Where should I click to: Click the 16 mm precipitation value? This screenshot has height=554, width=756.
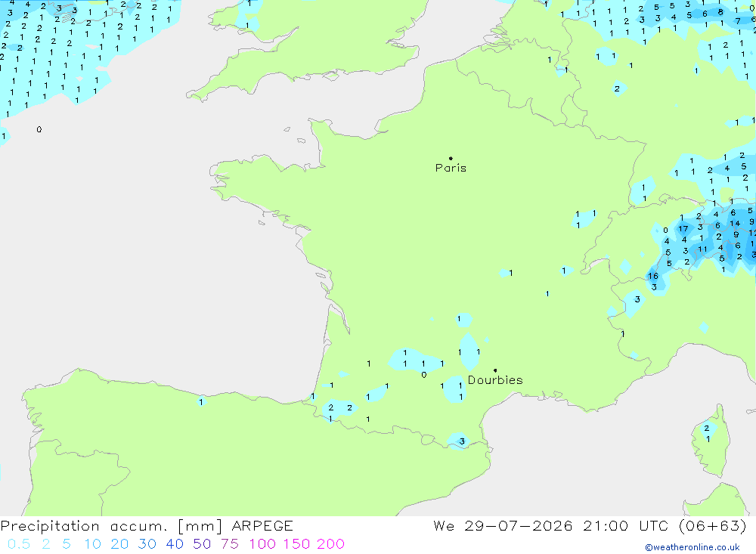(x=653, y=277)
